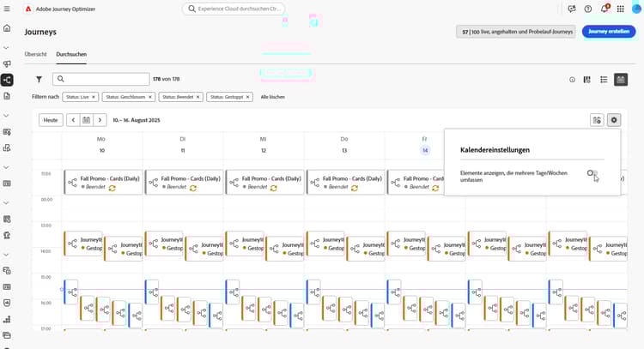This screenshot has width=644, height=349.
Task: Select the highlighted Journeys sidebar icon
Action: pyautogui.click(x=7, y=80)
